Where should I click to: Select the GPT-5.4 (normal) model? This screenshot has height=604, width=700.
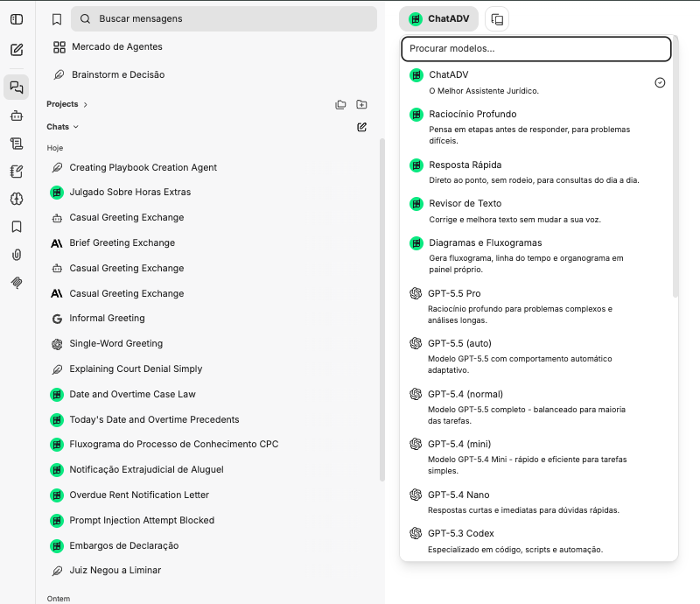click(535, 407)
